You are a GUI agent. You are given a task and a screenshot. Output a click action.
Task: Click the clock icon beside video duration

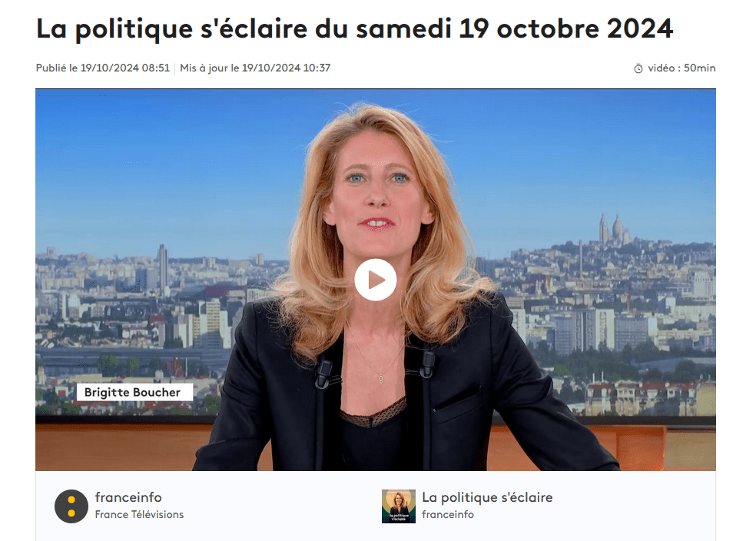coord(638,68)
